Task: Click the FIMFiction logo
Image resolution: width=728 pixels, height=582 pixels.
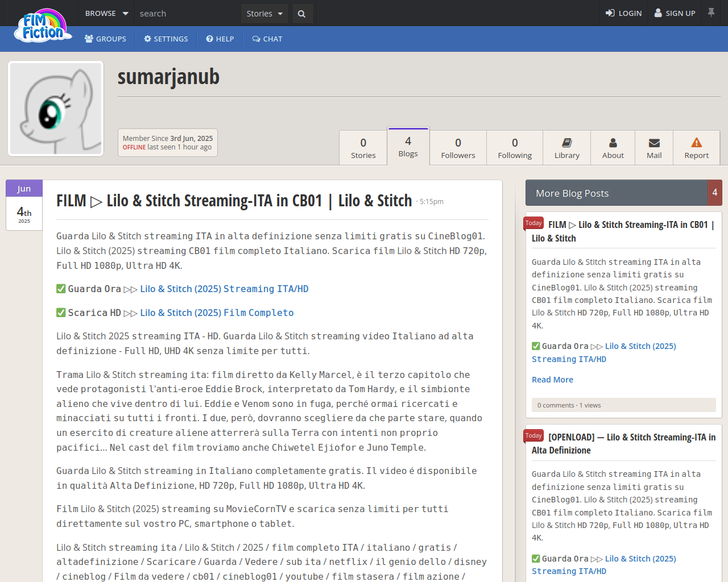Action: [x=43, y=26]
